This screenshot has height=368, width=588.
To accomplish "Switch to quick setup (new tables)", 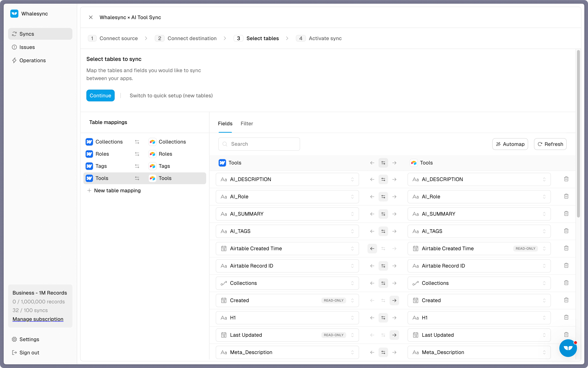I will [171, 96].
